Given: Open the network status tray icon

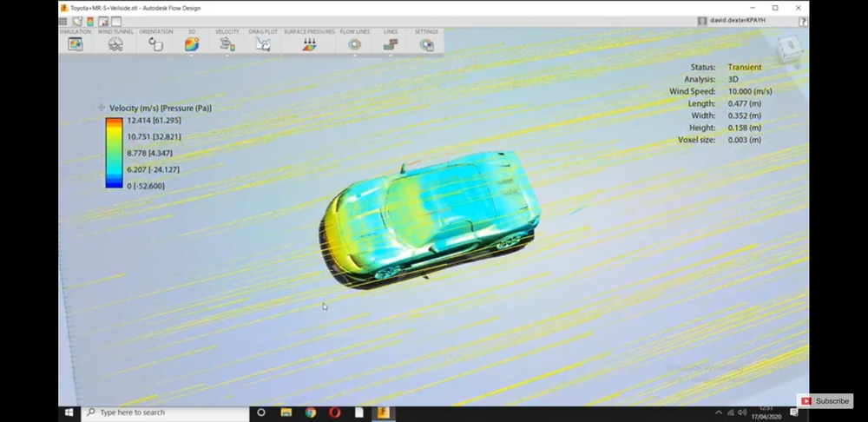Looking at the screenshot, I should pyautogui.click(x=731, y=412).
